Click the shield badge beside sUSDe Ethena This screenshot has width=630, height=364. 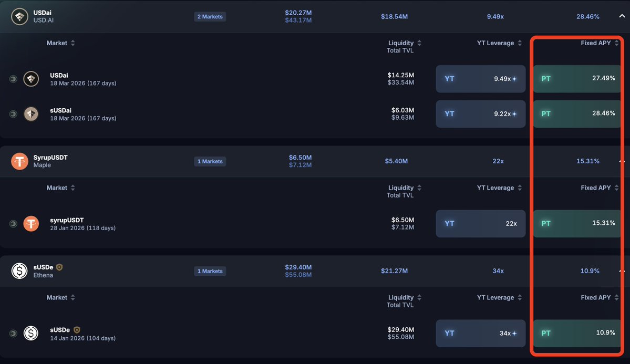tap(59, 267)
